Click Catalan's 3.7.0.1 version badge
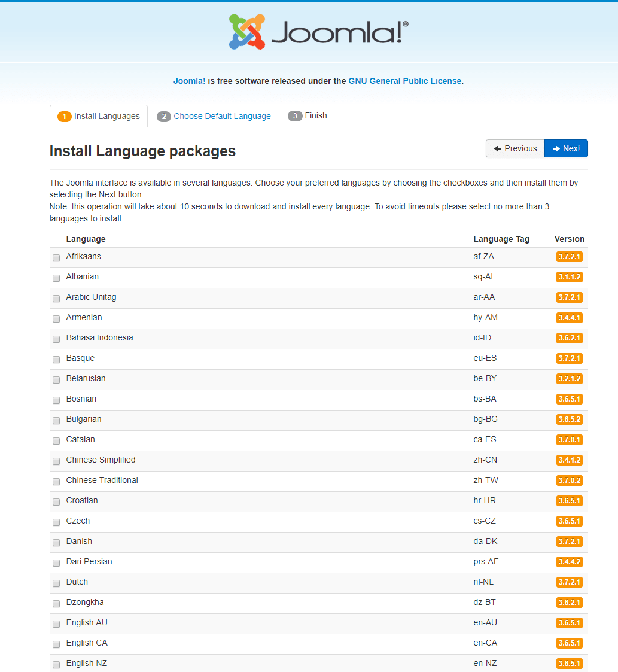Image resolution: width=618 pixels, height=672 pixels. (569, 440)
